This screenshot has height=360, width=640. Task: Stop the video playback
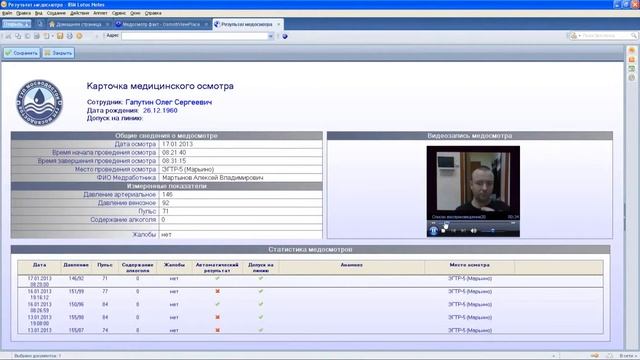[444, 231]
